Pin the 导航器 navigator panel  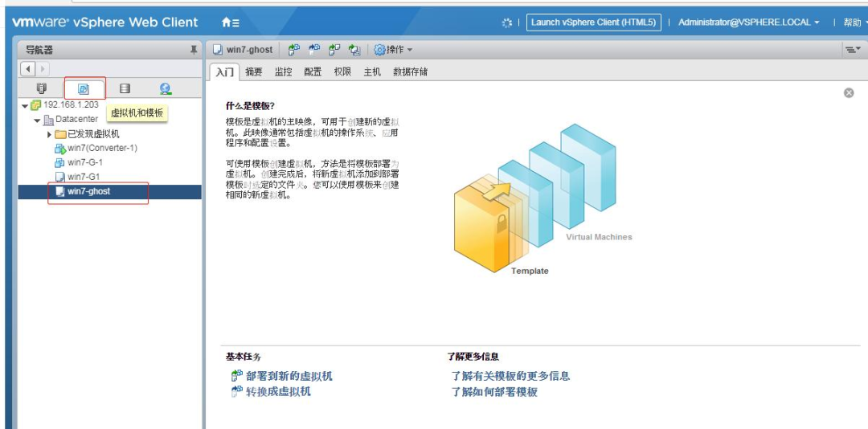point(194,50)
